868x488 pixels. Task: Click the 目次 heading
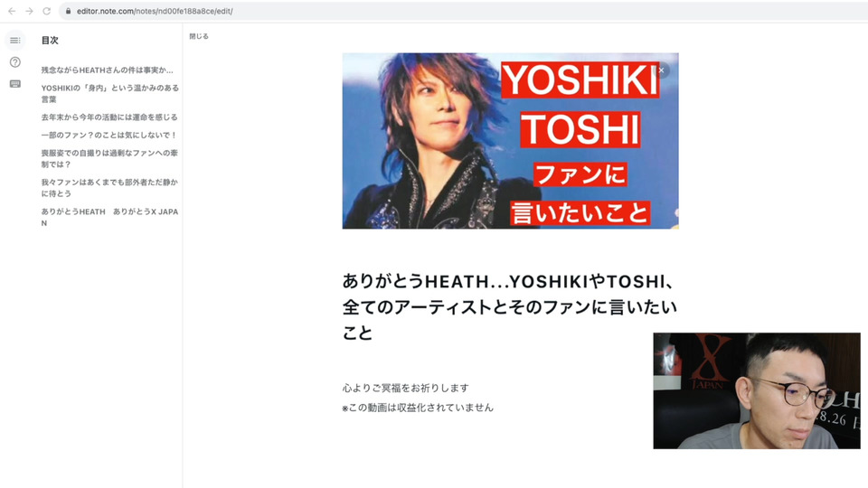point(50,41)
